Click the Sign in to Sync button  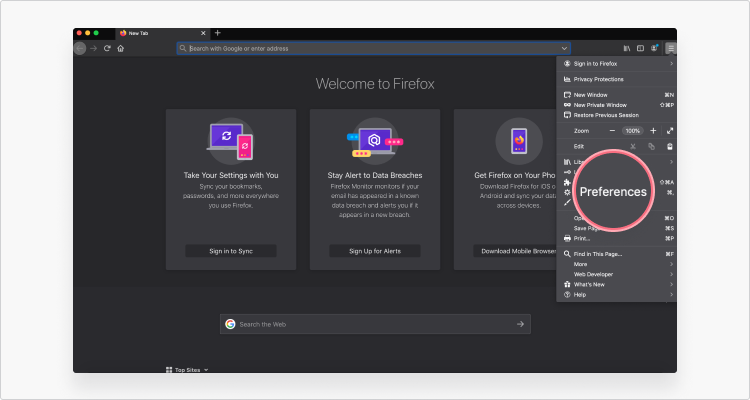pos(231,251)
